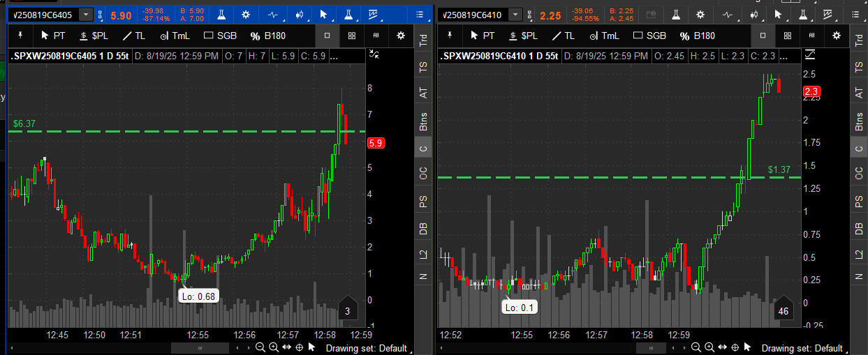868x355 pixels.
Task: Open the Drawing set: Default menu on right chart
Action: pos(802,348)
